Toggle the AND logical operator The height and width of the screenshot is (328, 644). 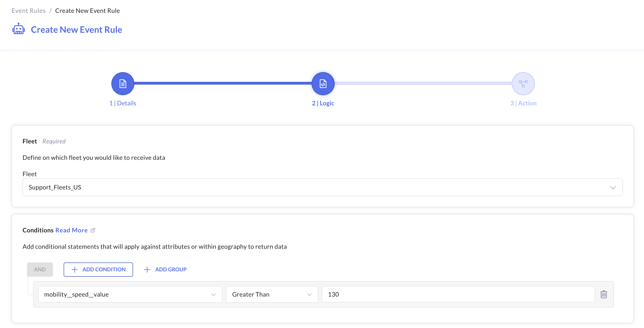point(40,269)
